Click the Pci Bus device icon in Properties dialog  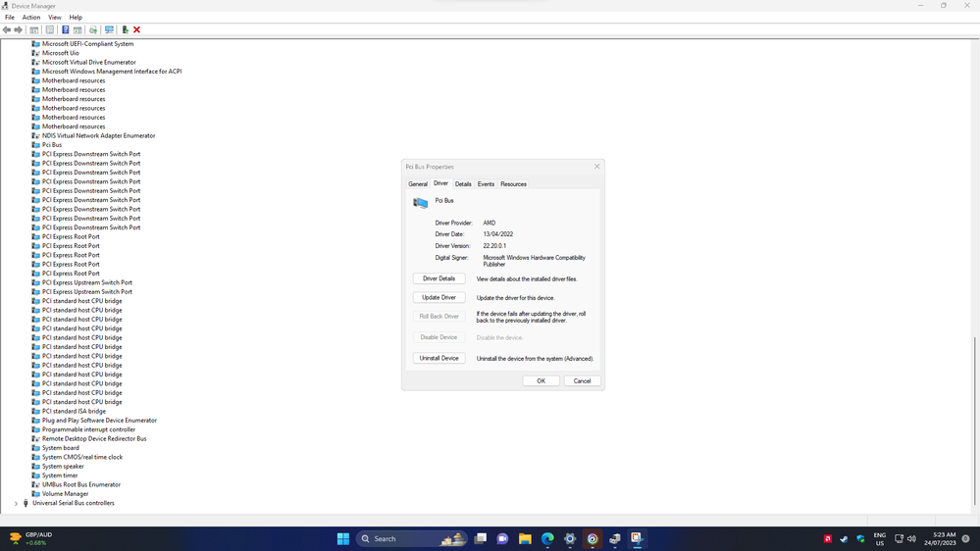point(421,202)
